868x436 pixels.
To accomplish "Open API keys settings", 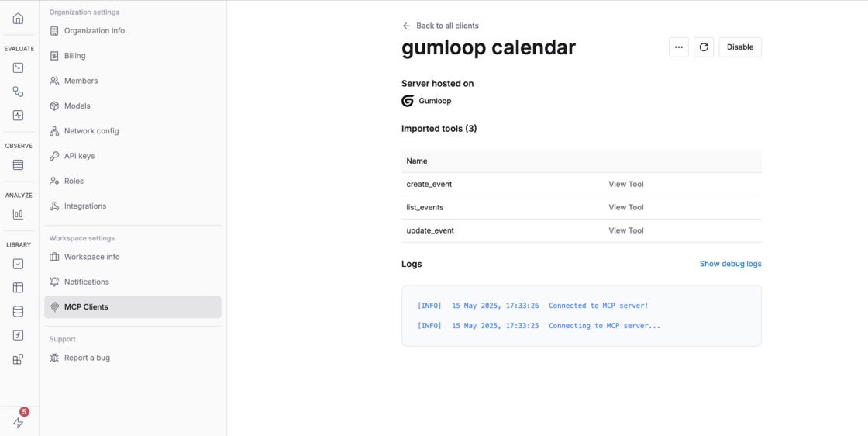I will pos(133,156).
